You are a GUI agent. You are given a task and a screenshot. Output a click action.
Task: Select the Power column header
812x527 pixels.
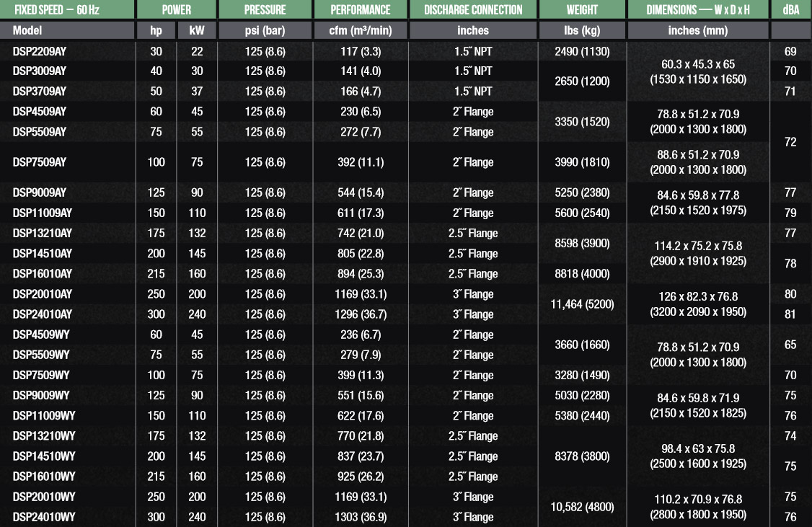(176, 10)
